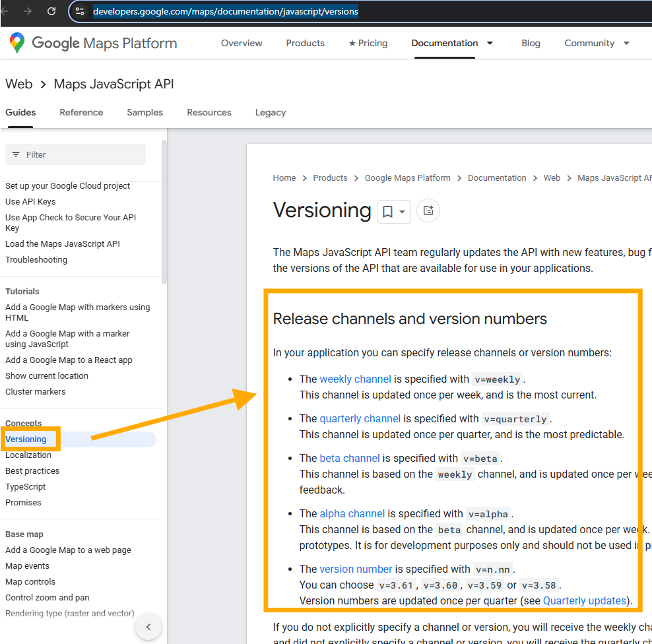This screenshot has height=644, width=652.
Task: Click the browser reload icon
Action: (x=51, y=11)
